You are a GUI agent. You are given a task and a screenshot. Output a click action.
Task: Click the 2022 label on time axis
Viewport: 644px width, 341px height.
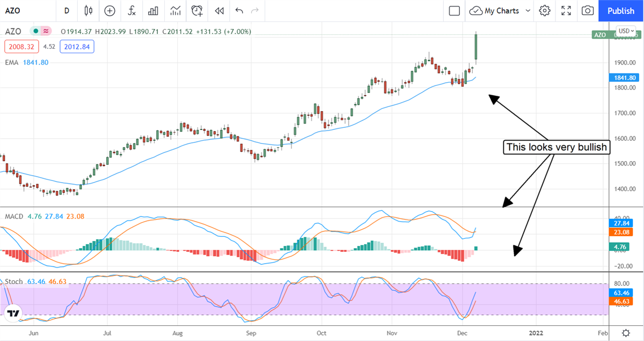(536, 333)
